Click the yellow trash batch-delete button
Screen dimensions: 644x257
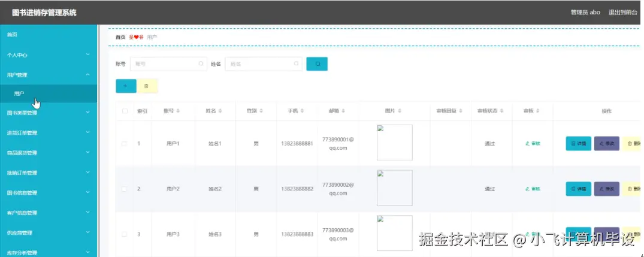[147, 86]
